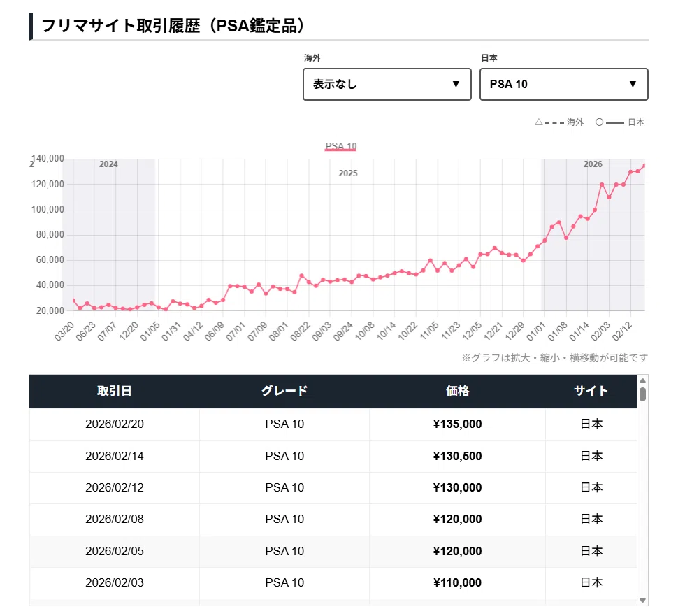Viewport: 678px width, 616px height.
Task: Click the ¥130,500 price cell
Action: click(458, 456)
